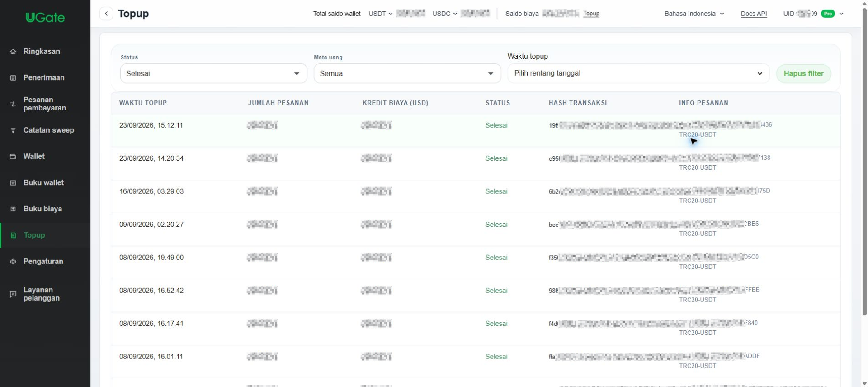The width and height of the screenshot is (868, 387).
Task: Go back using the arrow beside Topup
Action: 106,14
